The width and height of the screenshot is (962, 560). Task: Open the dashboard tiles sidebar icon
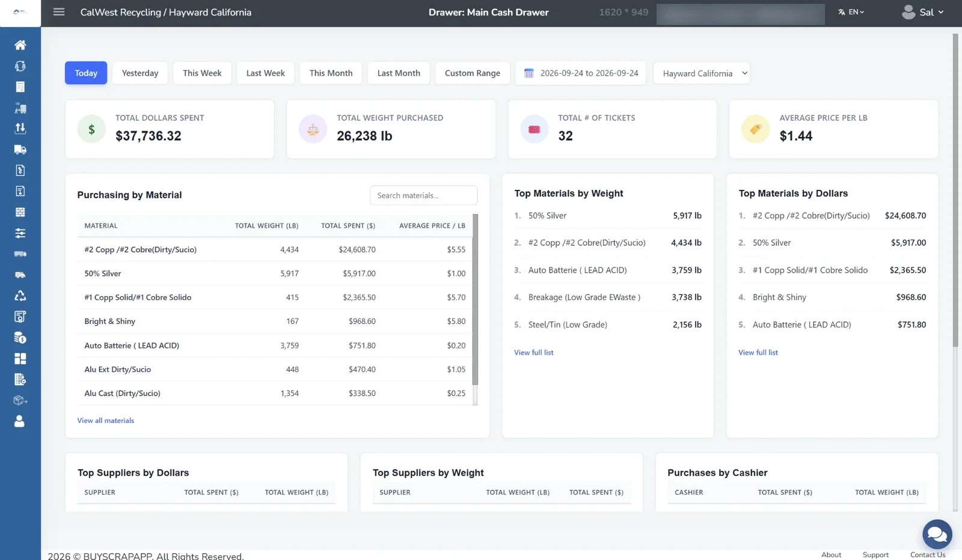tap(20, 359)
